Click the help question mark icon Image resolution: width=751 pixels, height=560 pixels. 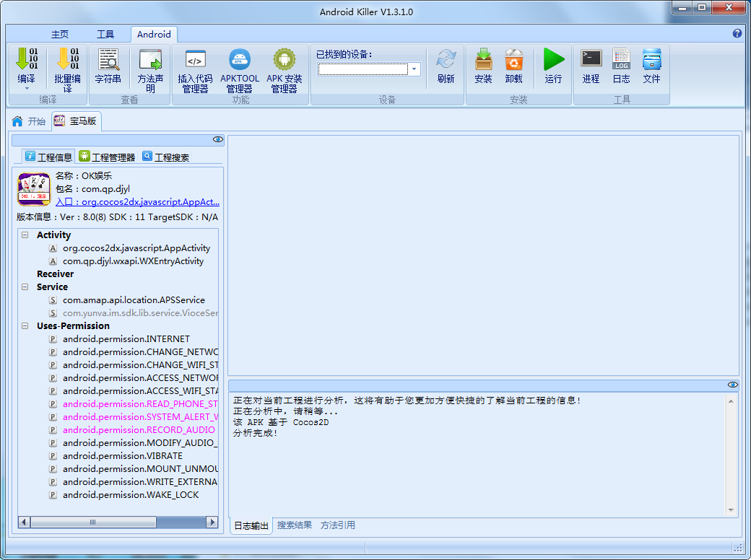click(737, 34)
